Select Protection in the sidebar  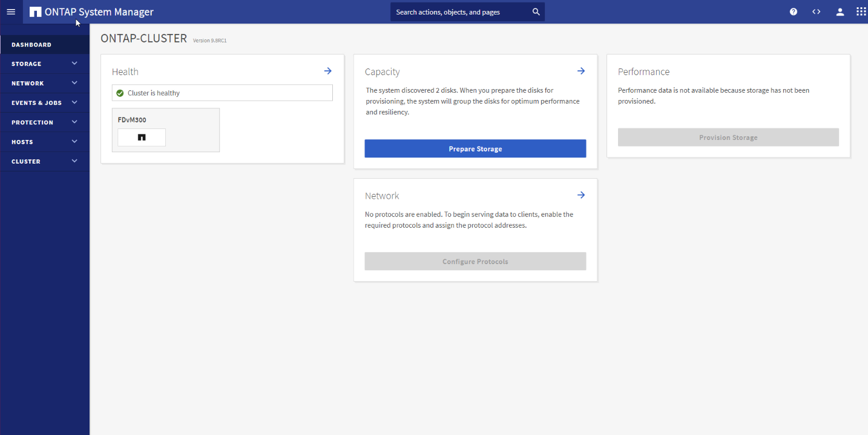[45, 122]
